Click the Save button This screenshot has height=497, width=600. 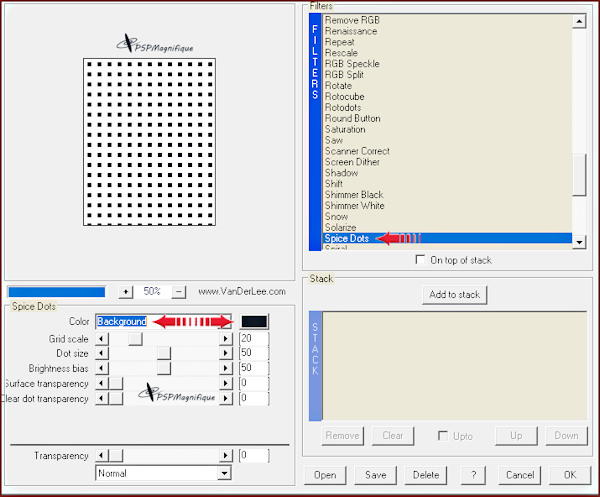(x=376, y=475)
